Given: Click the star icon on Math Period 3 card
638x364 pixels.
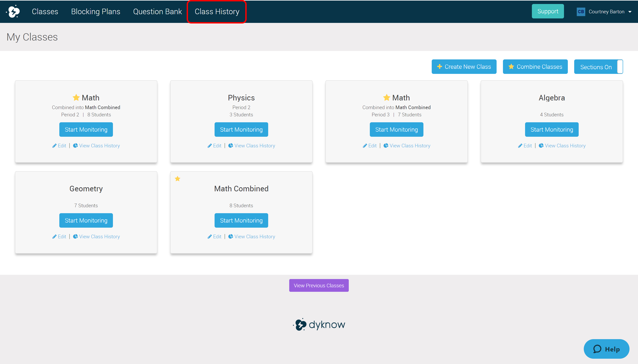Looking at the screenshot, I should coord(387,97).
